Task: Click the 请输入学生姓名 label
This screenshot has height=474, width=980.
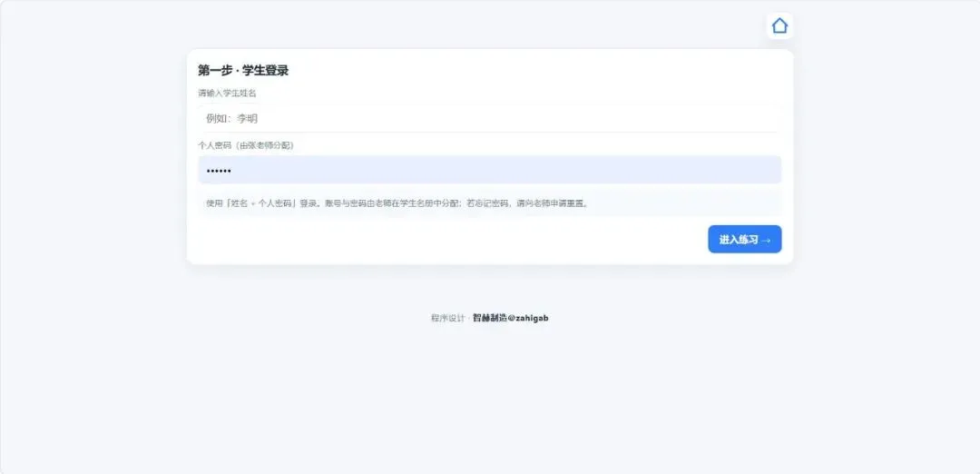Action: pos(227,94)
